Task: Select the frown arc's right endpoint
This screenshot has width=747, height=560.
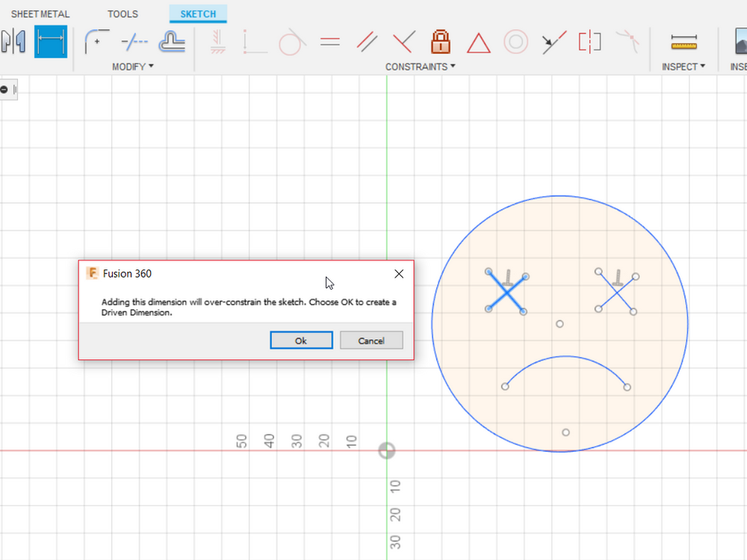Action: point(627,387)
